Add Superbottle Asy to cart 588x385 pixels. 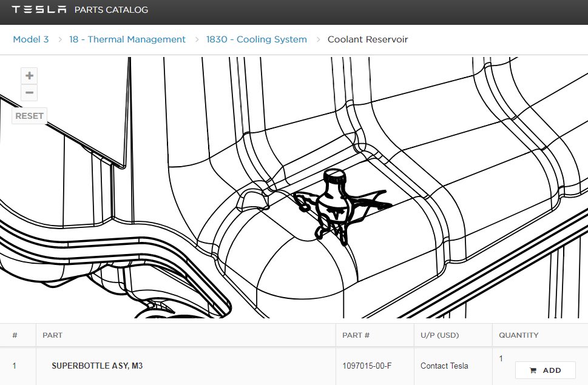point(546,370)
